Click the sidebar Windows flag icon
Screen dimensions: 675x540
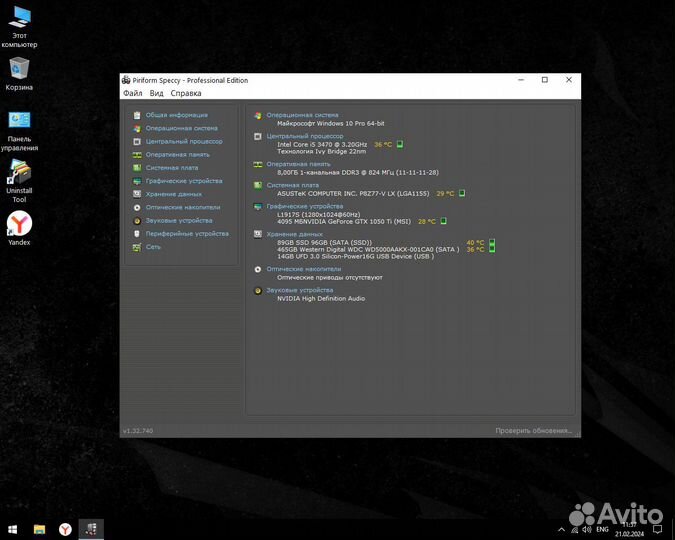coord(137,128)
